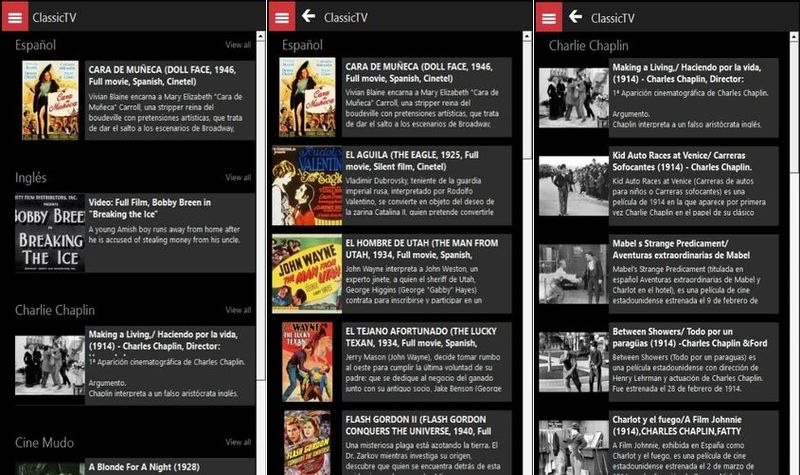
Task: Select 'Video: Full Film, Bobby Breen' title
Action: (149, 208)
